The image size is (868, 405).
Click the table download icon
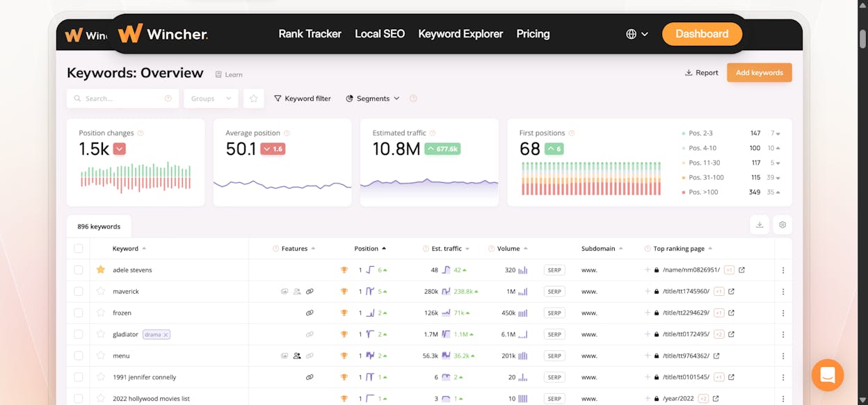click(759, 225)
